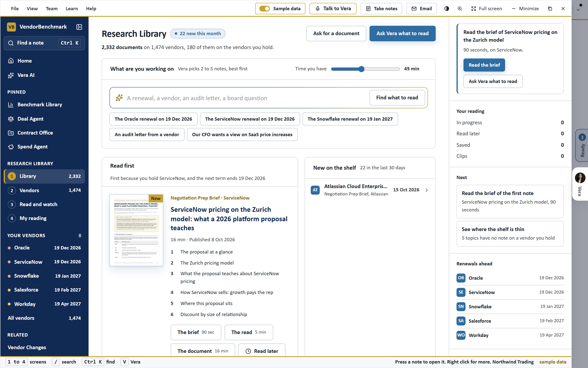The height and width of the screenshot is (368, 588).
Task: Click the Snowflake SN badge in Renewals ahead
Action: point(461,306)
